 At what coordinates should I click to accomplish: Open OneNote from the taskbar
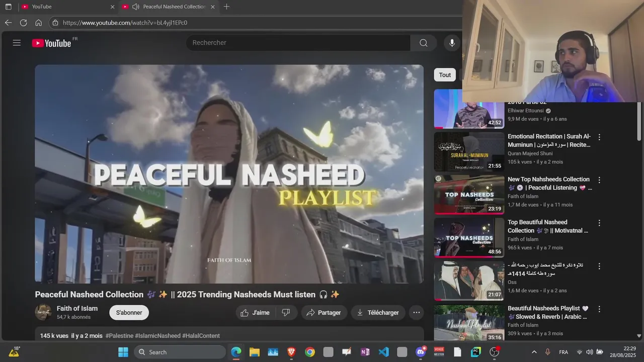[x=365, y=352]
